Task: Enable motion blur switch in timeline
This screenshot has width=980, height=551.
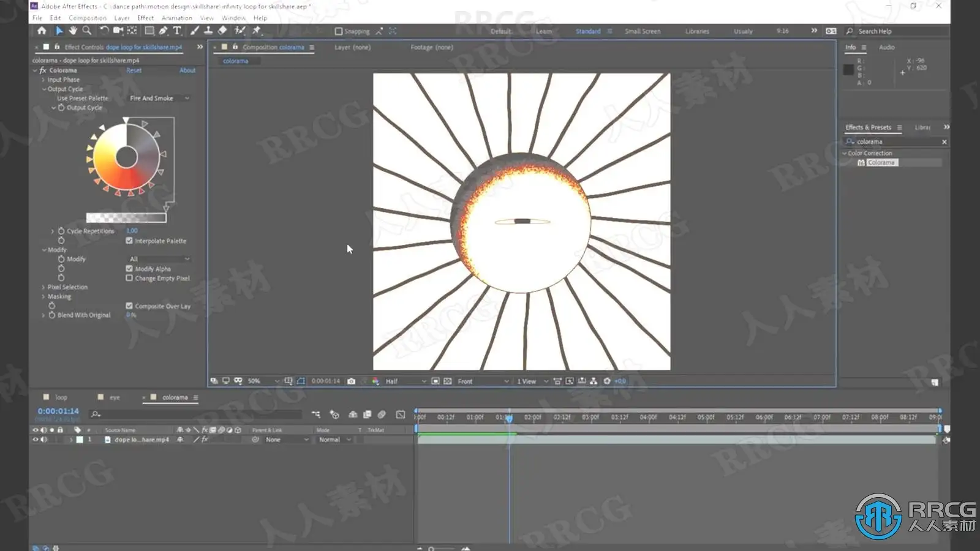Action: point(382,414)
